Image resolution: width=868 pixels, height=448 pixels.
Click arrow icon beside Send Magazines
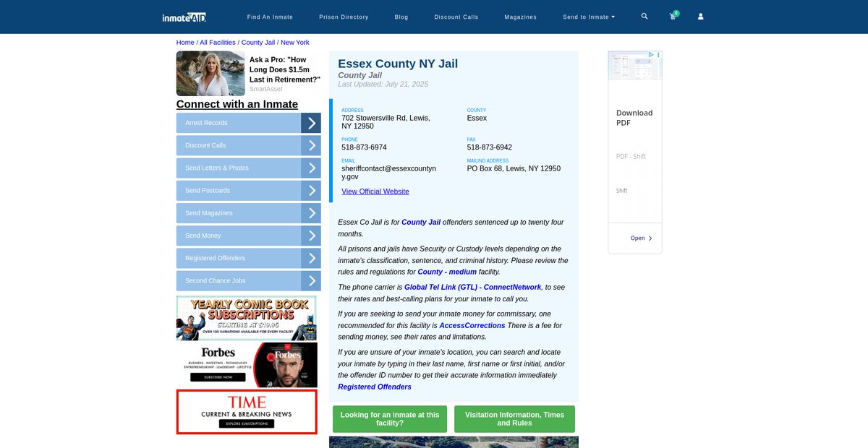311,213
